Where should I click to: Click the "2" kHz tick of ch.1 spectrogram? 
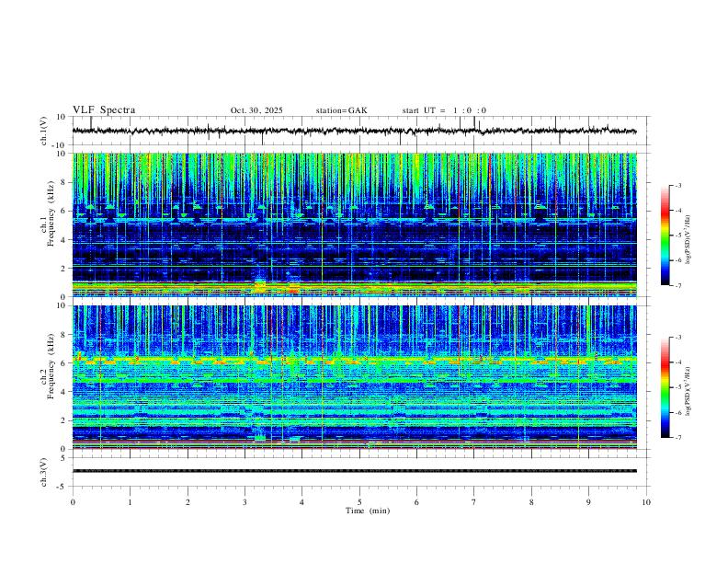(x=64, y=268)
